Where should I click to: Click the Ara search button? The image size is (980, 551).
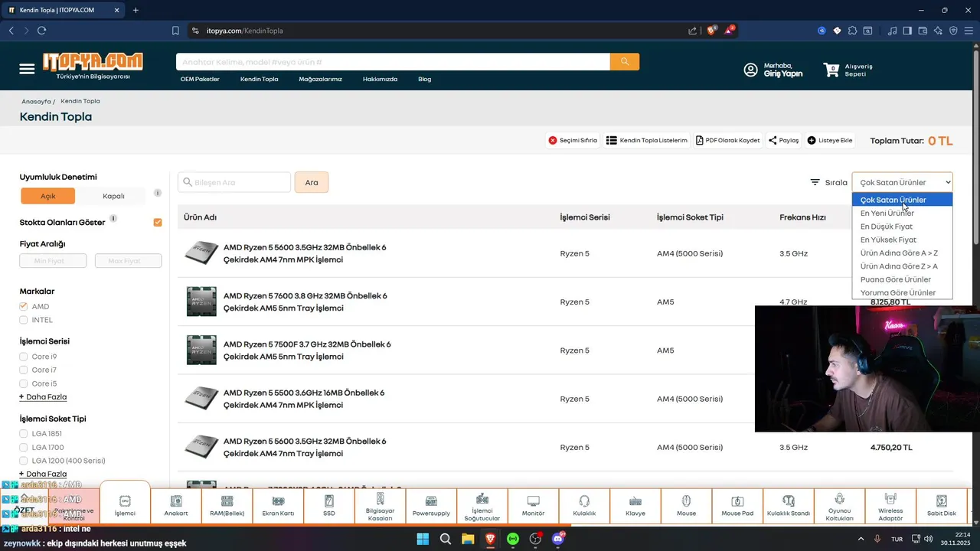coord(312,182)
